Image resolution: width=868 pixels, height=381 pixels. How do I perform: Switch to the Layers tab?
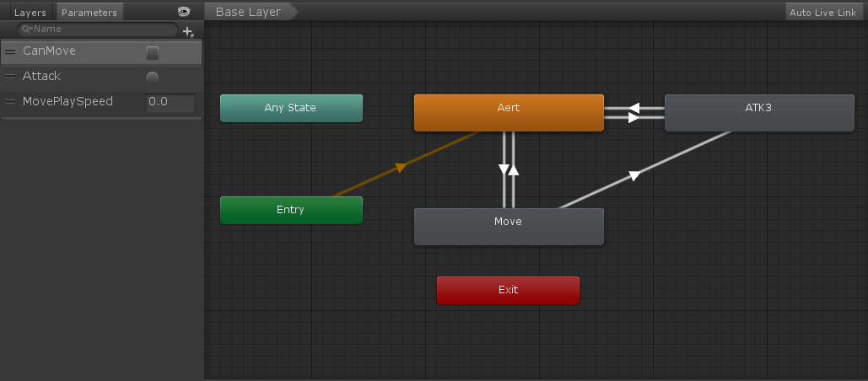30,12
